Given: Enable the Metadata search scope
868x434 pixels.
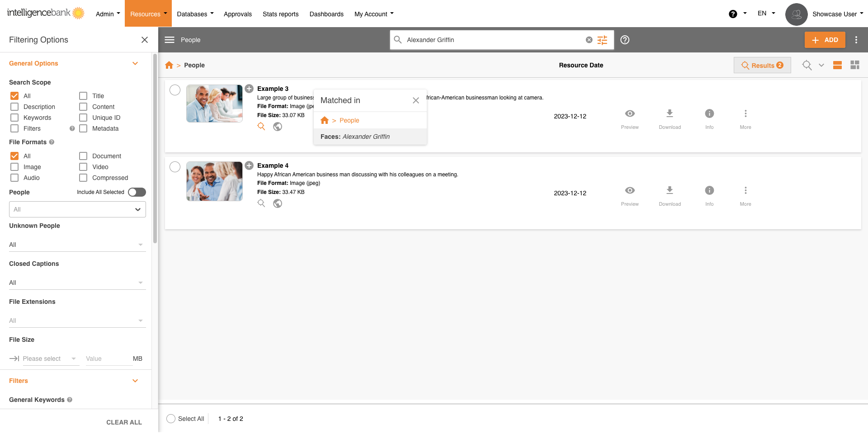Looking at the screenshot, I should (x=83, y=128).
